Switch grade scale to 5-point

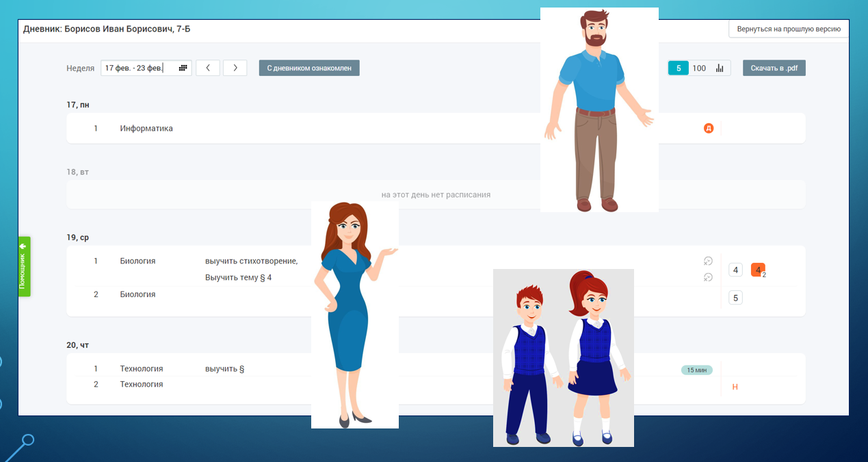[x=679, y=68]
